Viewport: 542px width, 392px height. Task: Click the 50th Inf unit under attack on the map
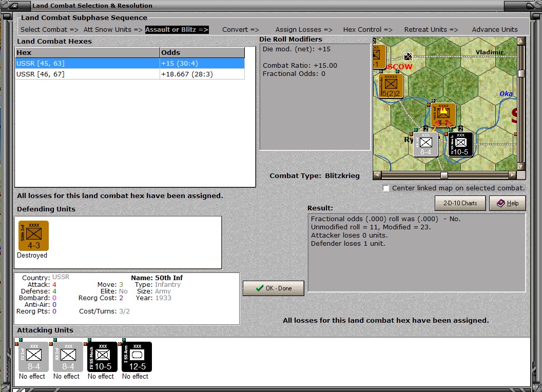coord(443,115)
